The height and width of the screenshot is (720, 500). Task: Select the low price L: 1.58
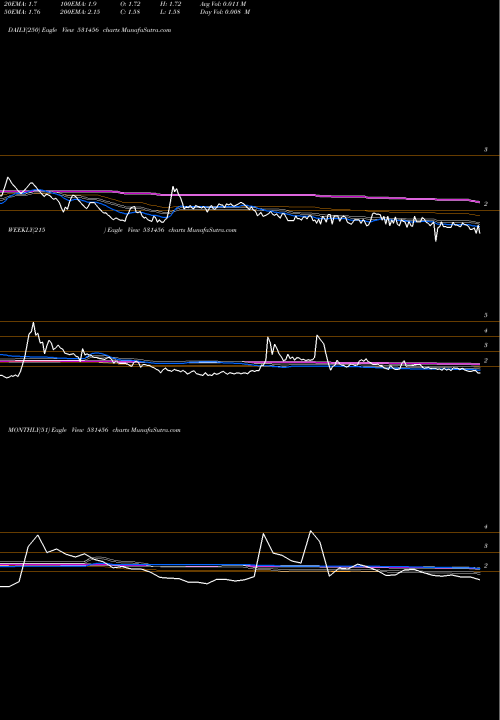[x=170, y=12]
